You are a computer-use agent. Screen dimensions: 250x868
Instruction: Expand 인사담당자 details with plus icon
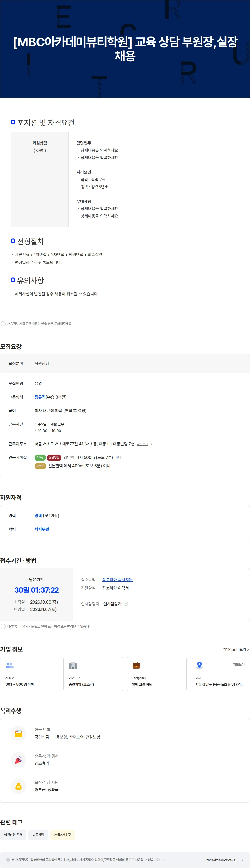126,604
